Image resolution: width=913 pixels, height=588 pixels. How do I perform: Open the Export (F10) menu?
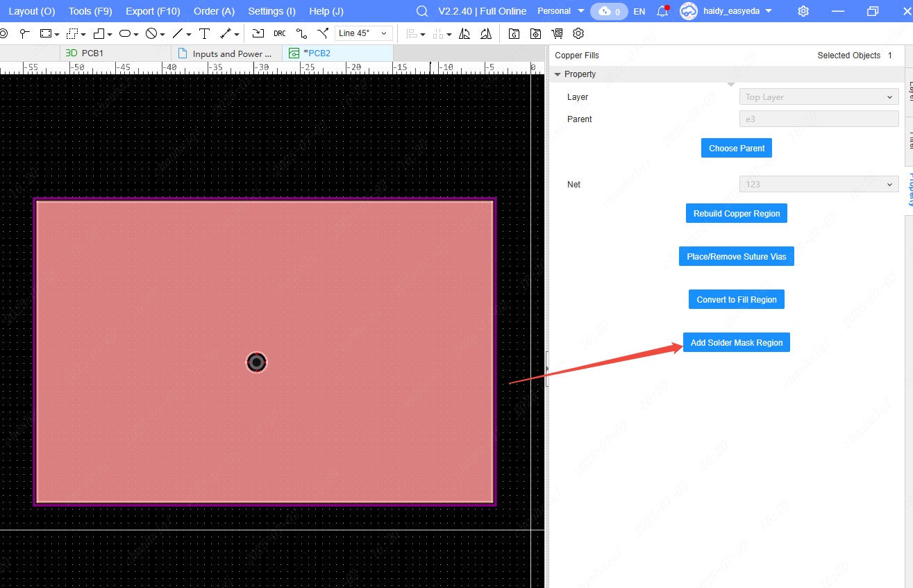click(x=153, y=11)
